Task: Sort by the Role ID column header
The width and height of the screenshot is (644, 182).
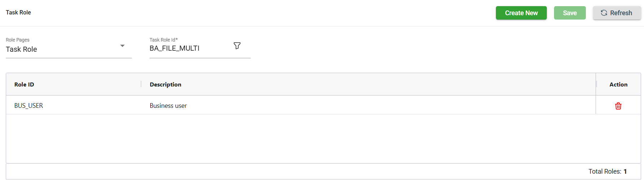Action: coord(24,85)
